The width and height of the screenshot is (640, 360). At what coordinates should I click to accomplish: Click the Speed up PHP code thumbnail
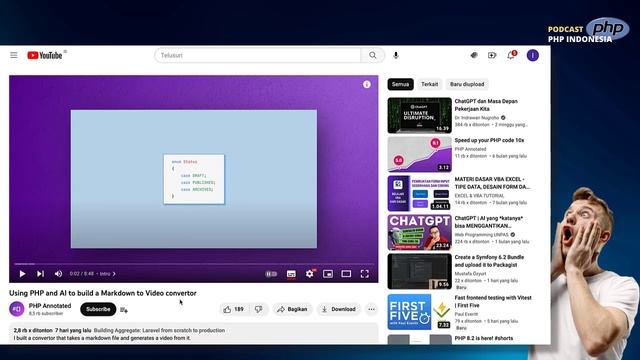pyautogui.click(x=420, y=154)
